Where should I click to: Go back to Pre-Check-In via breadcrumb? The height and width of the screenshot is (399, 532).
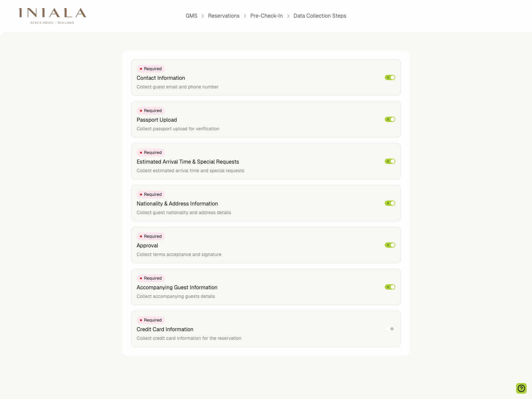point(266,16)
